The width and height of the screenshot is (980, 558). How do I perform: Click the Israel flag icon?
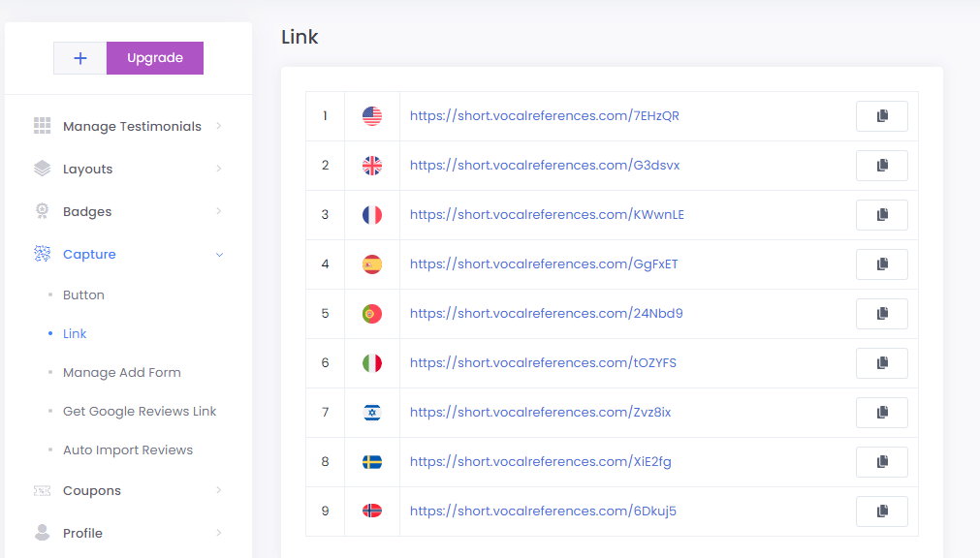point(372,412)
